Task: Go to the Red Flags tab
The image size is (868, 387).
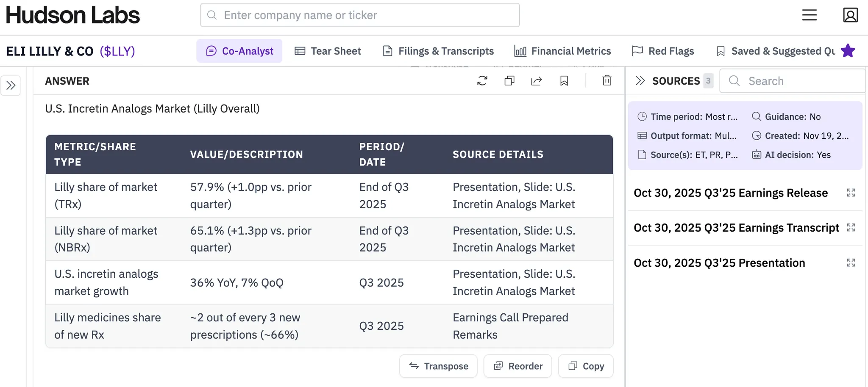Action: tap(663, 51)
